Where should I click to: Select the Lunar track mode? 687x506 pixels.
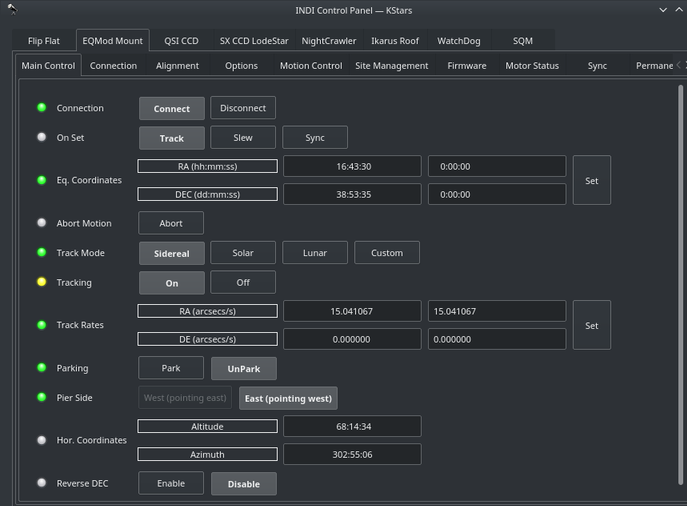pos(315,253)
